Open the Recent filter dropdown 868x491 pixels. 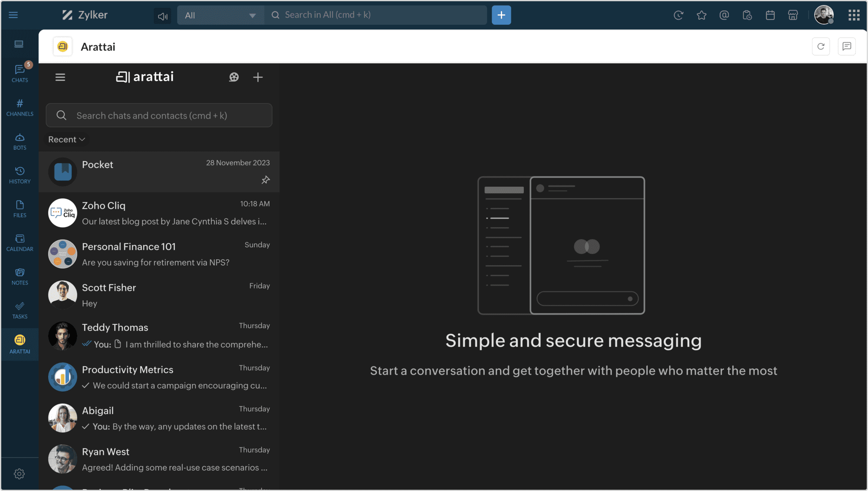(66, 139)
